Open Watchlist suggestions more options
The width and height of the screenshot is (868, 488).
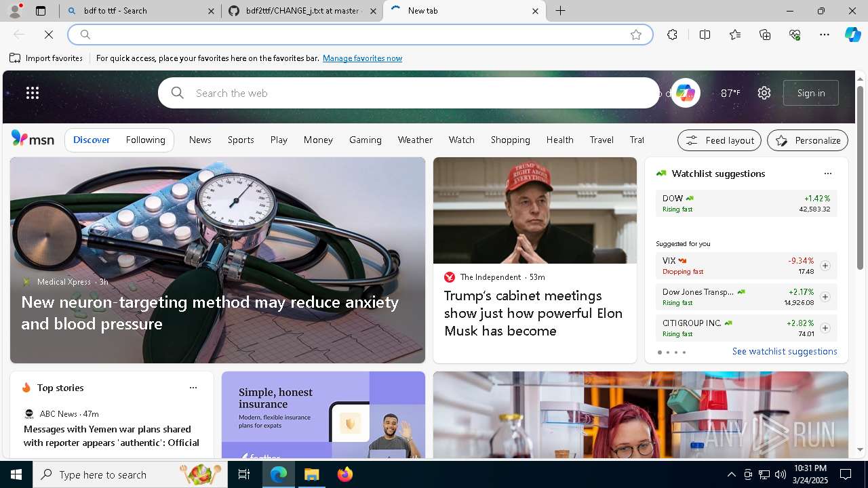click(827, 174)
